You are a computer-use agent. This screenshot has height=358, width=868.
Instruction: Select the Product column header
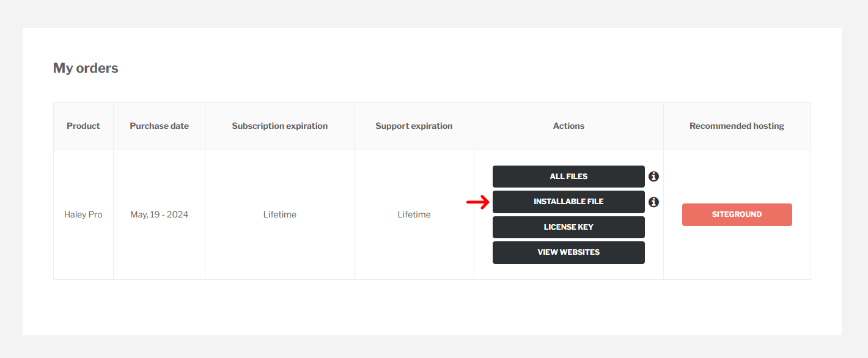83,126
